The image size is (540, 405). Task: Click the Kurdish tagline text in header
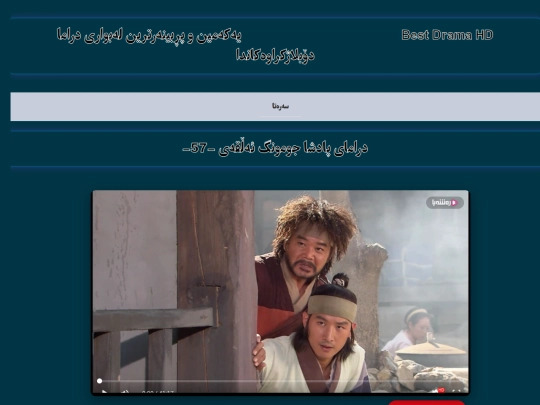186,45
